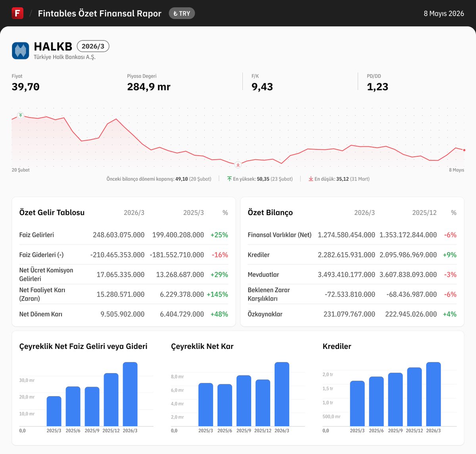Click the red Fintables F logo
Image resolution: width=476 pixels, height=454 pixels.
[17, 13]
